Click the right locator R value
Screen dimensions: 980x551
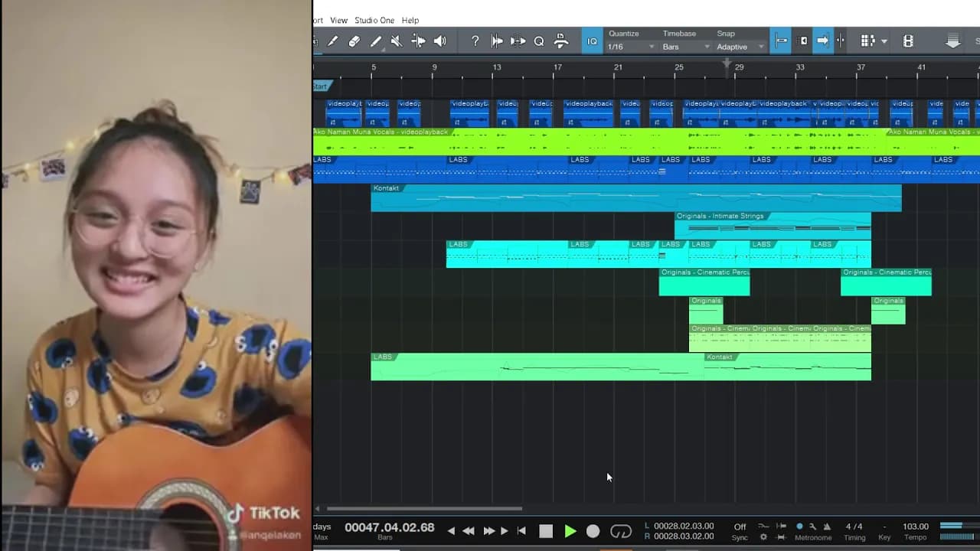click(684, 536)
